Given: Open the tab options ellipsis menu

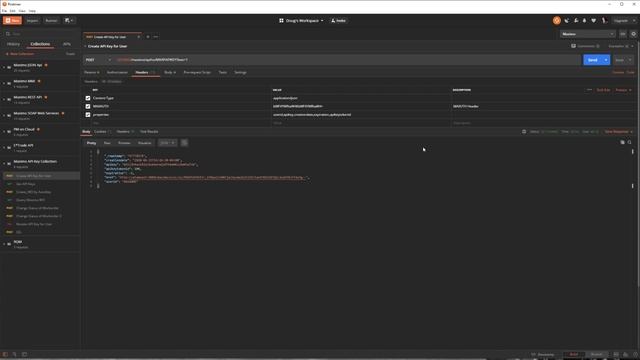Looking at the screenshot, I should (x=156, y=37).
